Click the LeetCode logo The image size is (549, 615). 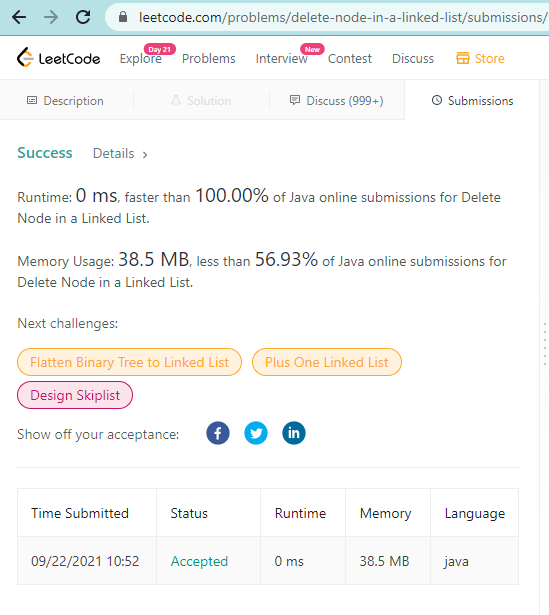(x=58, y=57)
